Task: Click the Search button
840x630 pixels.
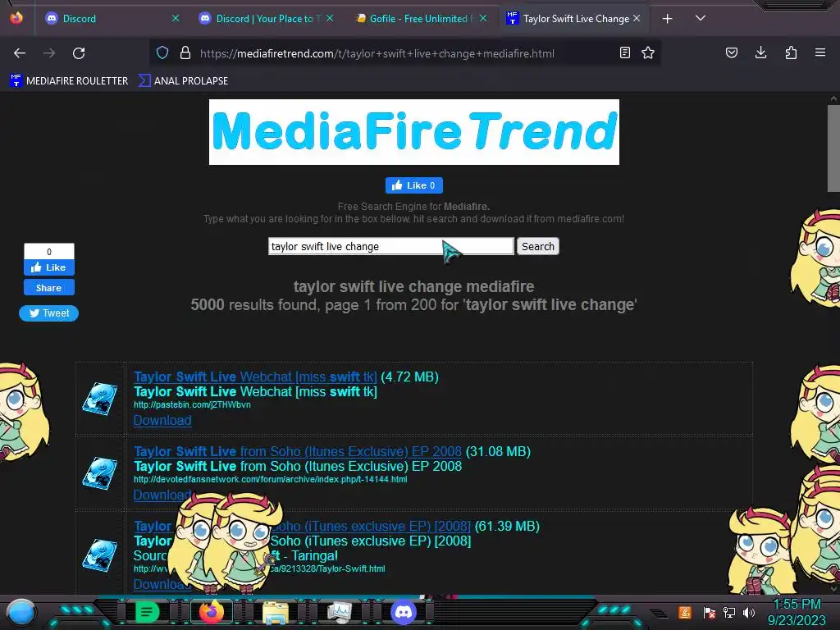Action: 538,246
